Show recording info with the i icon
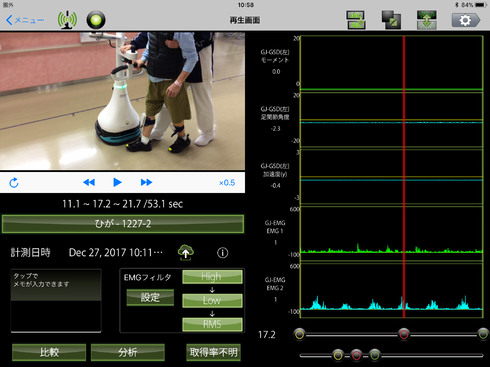 (223, 253)
